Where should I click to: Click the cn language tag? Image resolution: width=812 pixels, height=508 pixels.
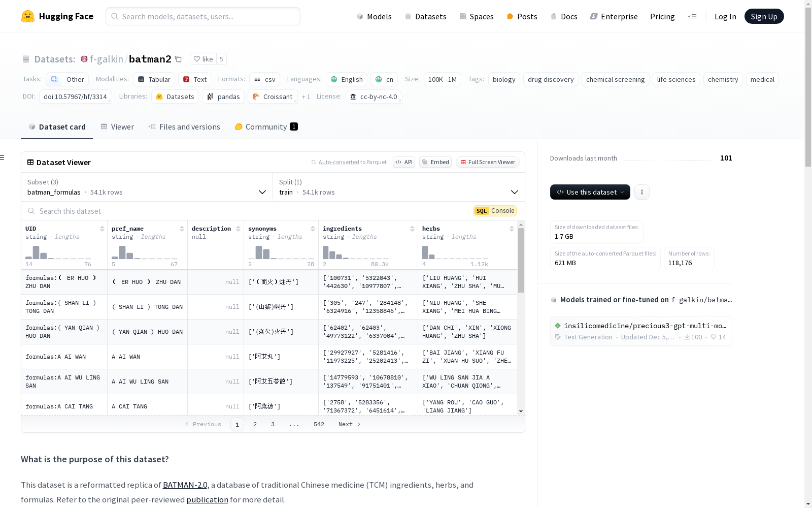(x=384, y=79)
